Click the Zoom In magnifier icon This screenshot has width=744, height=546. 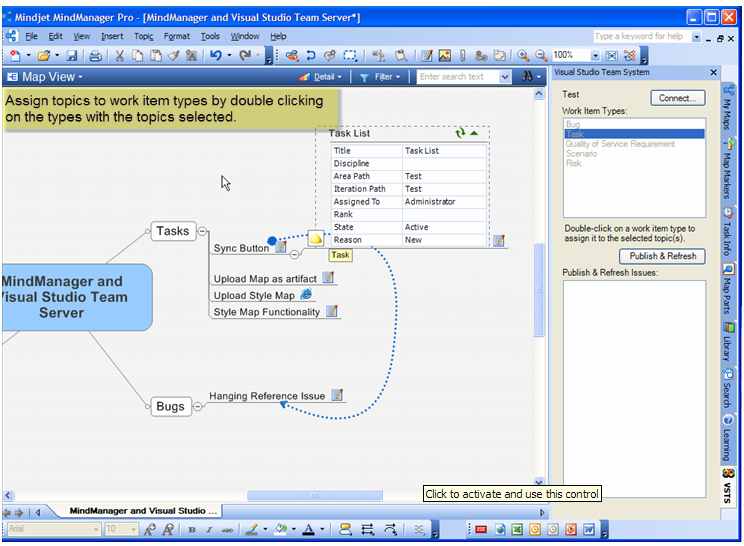point(524,56)
